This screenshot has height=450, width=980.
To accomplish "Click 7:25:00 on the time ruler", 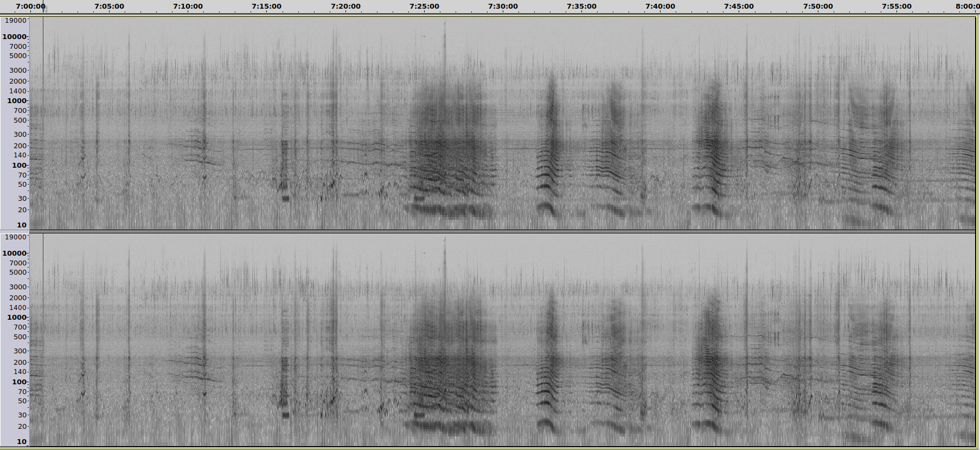I will pos(424,7).
